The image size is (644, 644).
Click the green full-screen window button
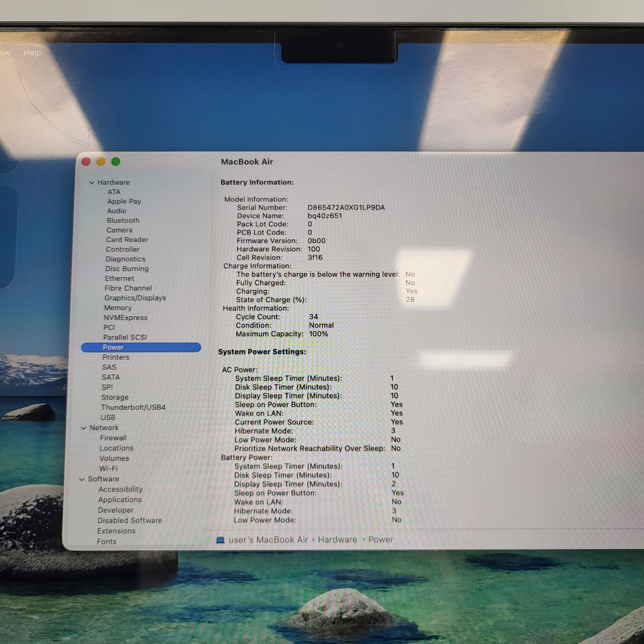[x=115, y=162]
